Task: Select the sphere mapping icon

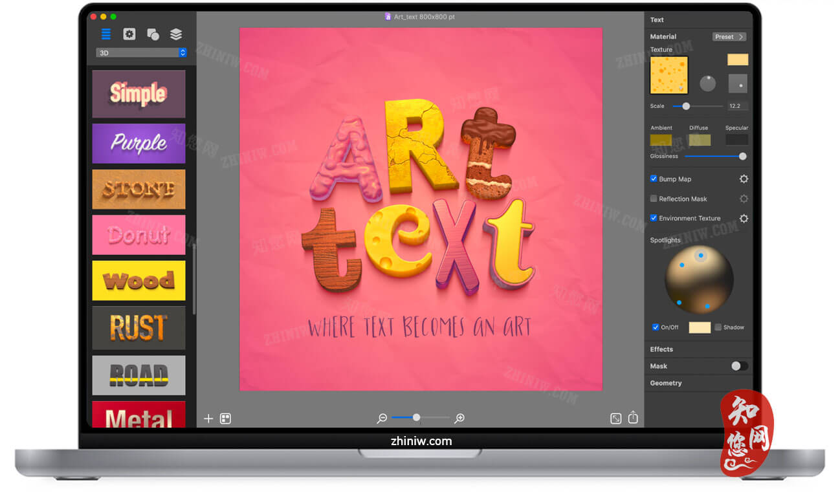Action: (708, 83)
